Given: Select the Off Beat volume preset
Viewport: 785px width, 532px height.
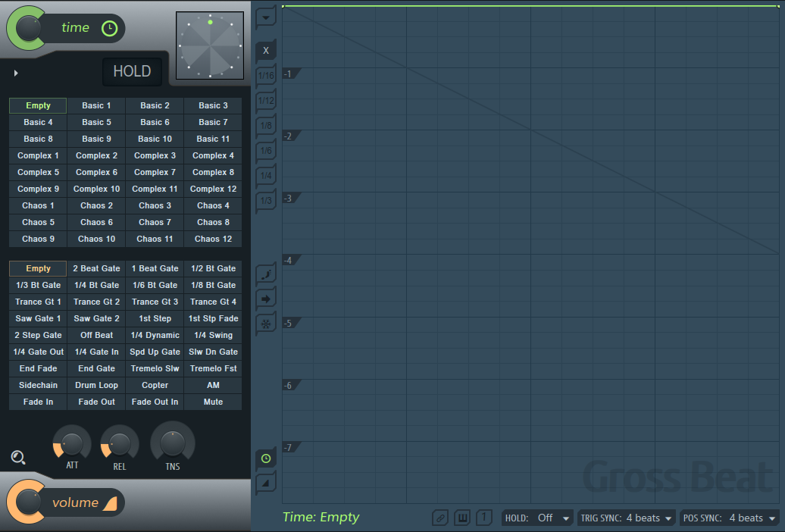Looking at the screenshot, I should [97, 335].
